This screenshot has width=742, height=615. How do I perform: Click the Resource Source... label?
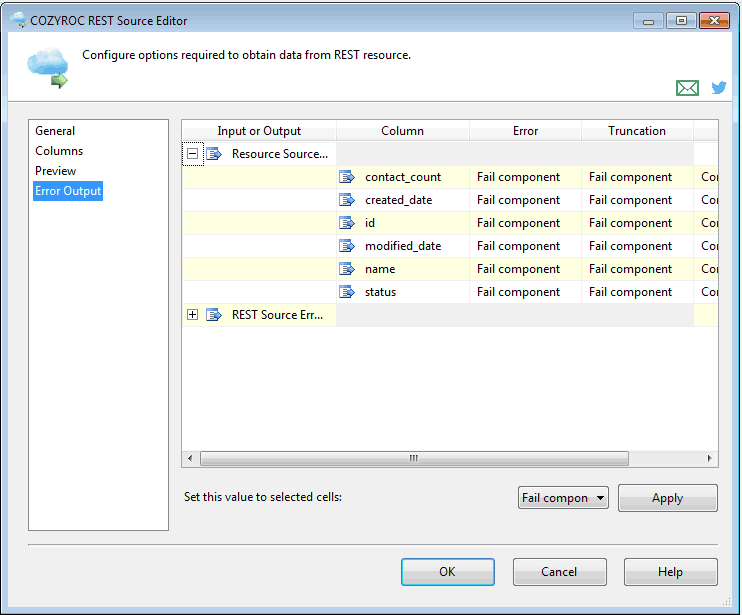[x=280, y=154]
